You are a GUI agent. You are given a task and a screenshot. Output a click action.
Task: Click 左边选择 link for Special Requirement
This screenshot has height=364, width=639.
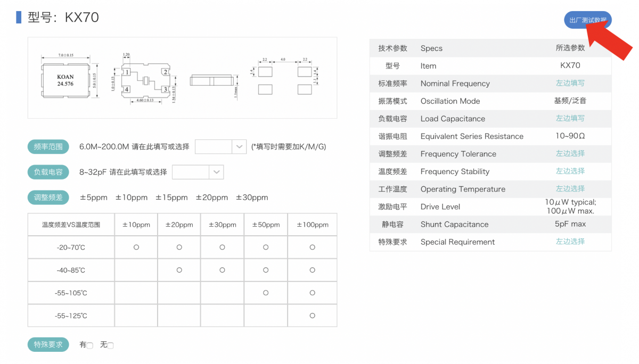tap(570, 241)
